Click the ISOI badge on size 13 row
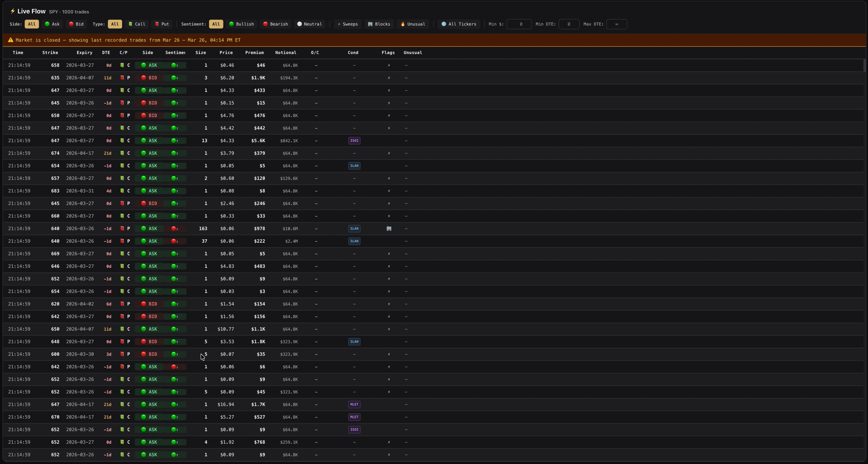Screen dimensions: 868x464 point(354,141)
